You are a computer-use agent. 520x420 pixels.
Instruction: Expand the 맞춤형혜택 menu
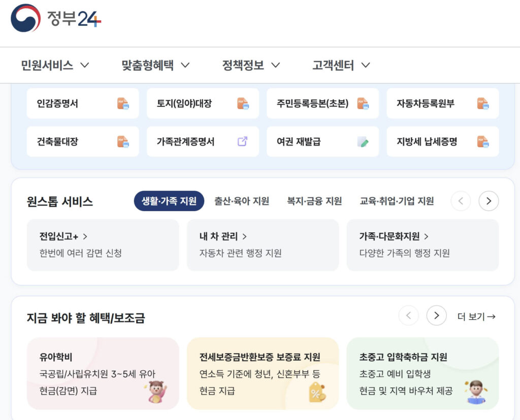click(x=155, y=65)
